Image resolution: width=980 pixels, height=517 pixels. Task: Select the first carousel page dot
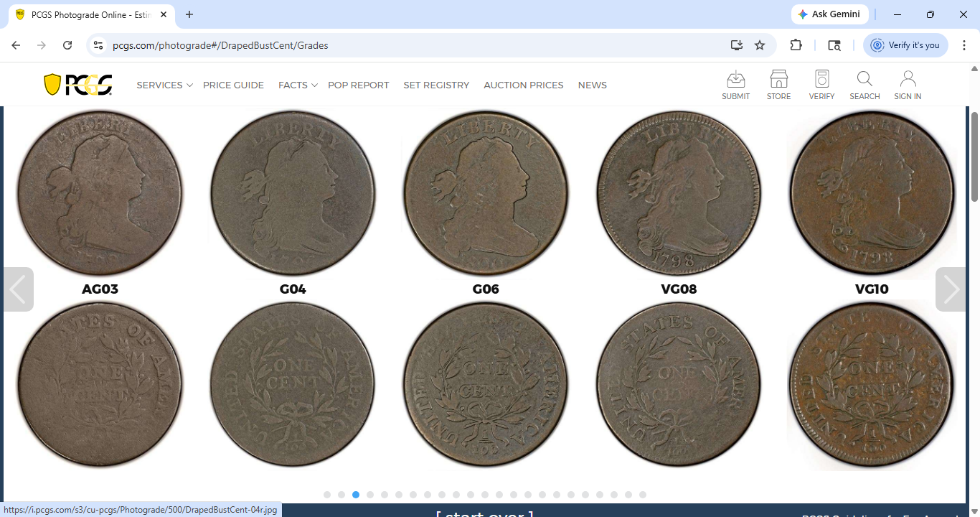click(x=327, y=495)
